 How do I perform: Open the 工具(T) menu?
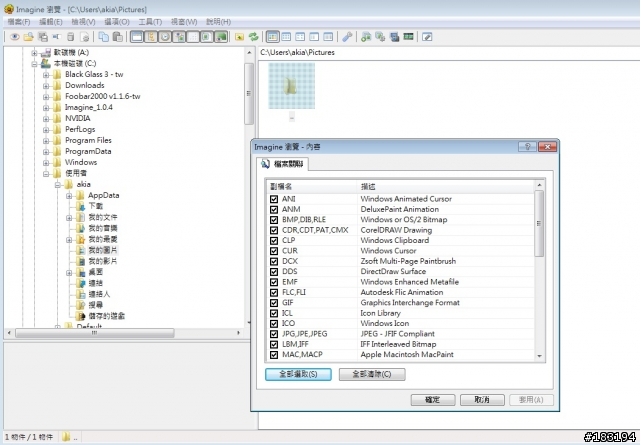tap(150, 22)
